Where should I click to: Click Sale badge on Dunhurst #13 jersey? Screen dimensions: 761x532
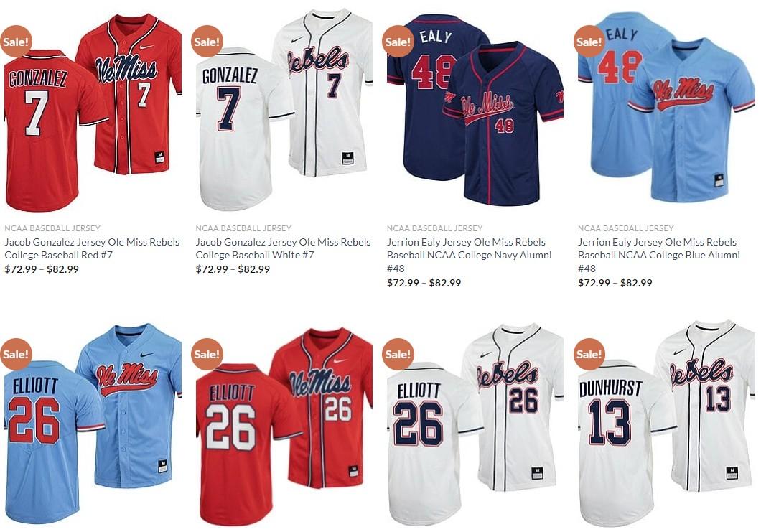click(x=589, y=354)
